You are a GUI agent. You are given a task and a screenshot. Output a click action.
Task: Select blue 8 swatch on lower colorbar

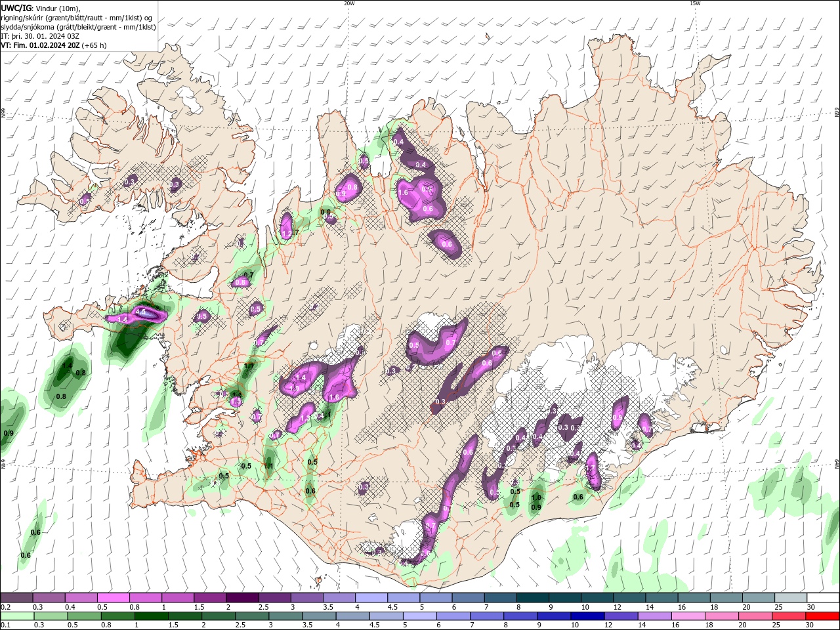(x=520, y=616)
